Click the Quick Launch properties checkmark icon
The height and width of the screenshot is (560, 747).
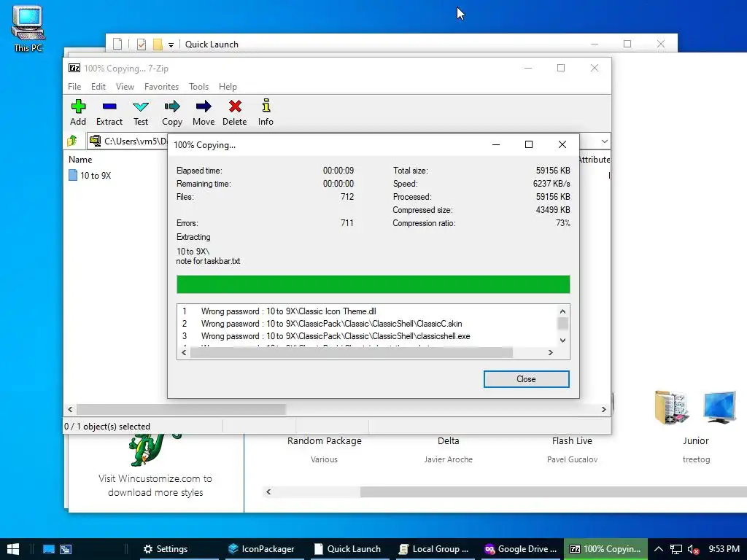tap(142, 44)
